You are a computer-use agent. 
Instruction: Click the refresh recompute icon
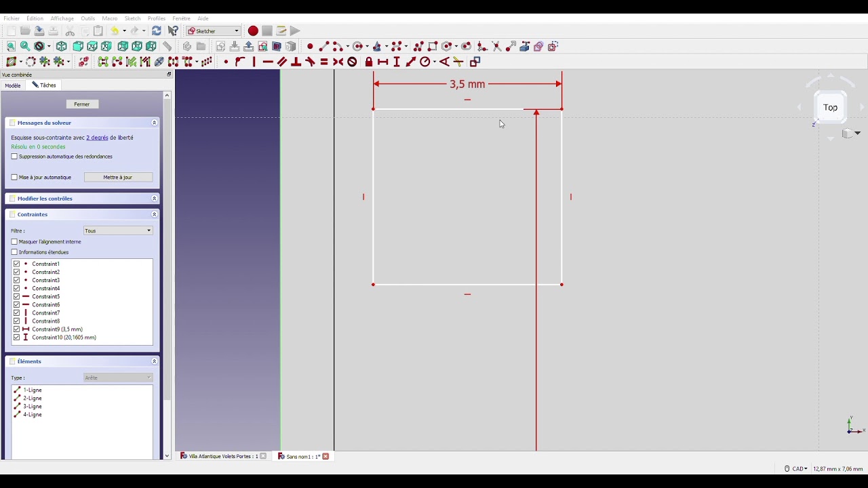157,31
